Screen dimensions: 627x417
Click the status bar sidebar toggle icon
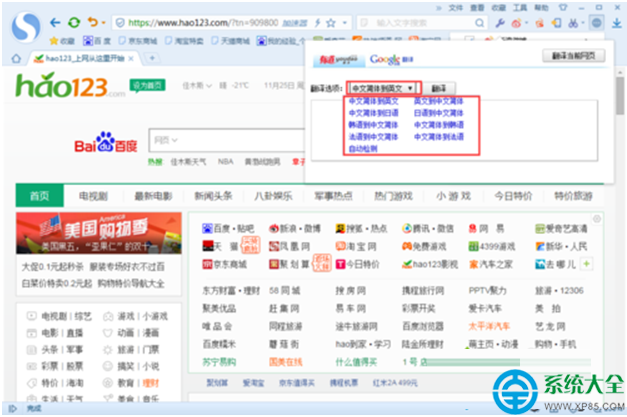click(13, 408)
